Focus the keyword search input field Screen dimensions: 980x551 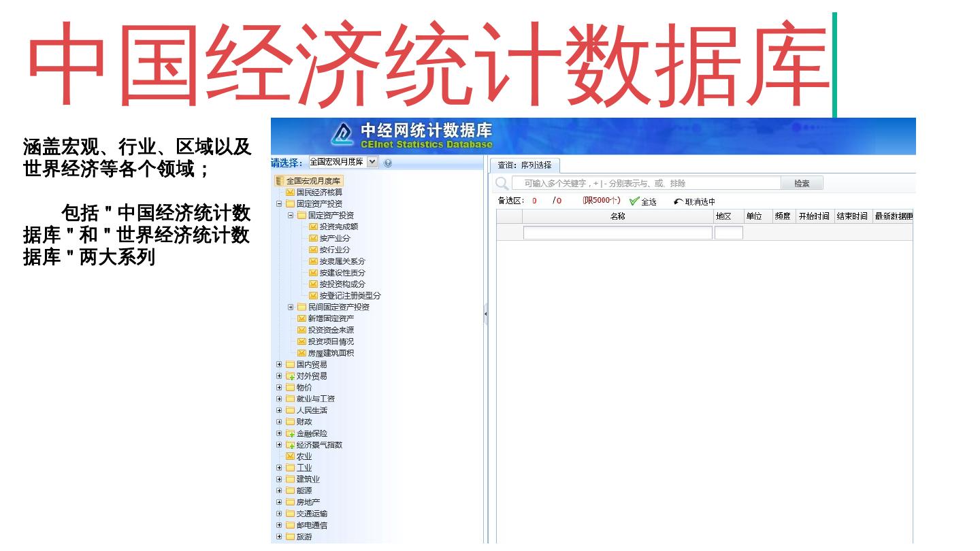point(647,184)
